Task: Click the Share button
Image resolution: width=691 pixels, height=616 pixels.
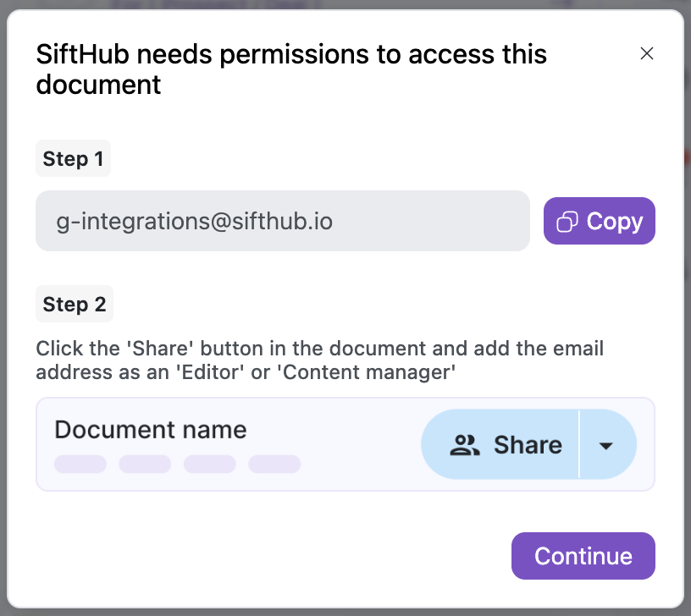Action: click(500, 445)
